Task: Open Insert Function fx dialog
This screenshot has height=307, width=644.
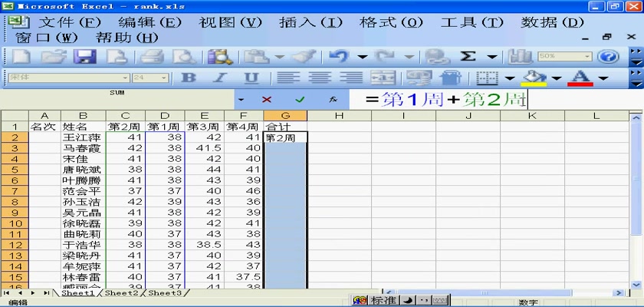Action: pyautogui.click(x=333, y=100)
